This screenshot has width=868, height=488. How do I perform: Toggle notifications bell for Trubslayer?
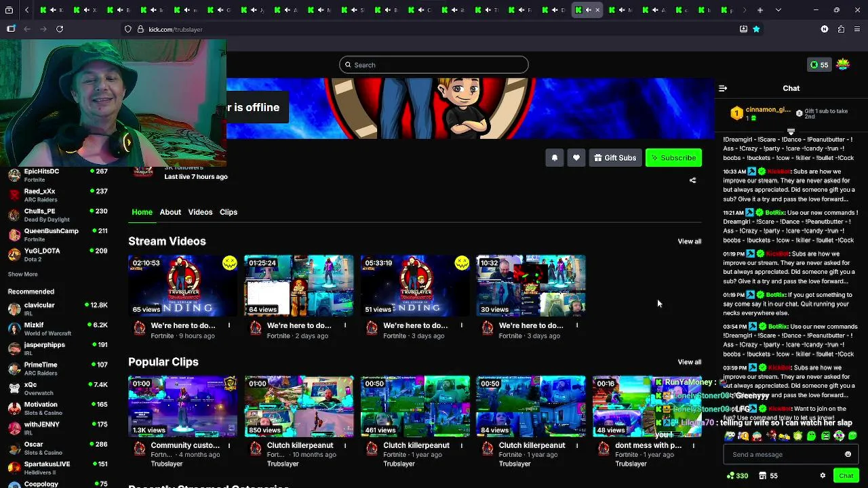(x=554, y=158)
